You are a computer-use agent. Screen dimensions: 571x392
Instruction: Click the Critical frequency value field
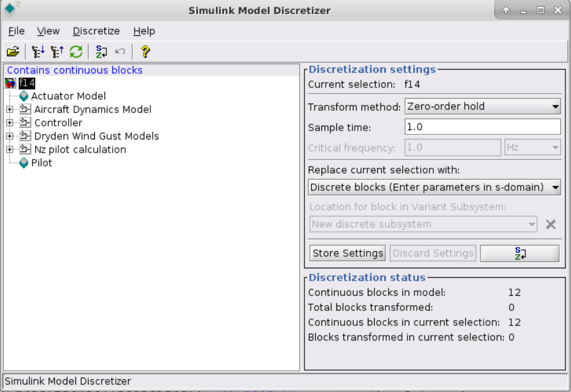(x=453, y=147)
